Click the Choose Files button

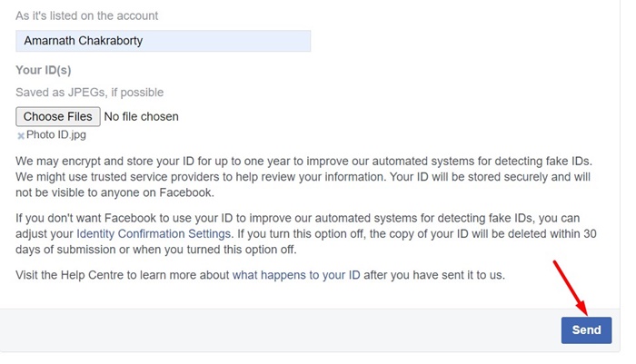[x=58, y=117]
